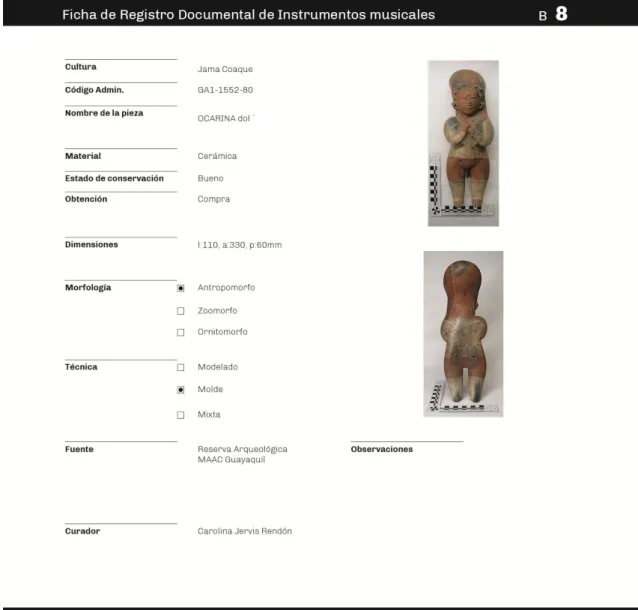Image resolution: width=638 pixels, height=610 pixels.
Task: Select the Mixta technique checkbox
Action: click(181, 415)
